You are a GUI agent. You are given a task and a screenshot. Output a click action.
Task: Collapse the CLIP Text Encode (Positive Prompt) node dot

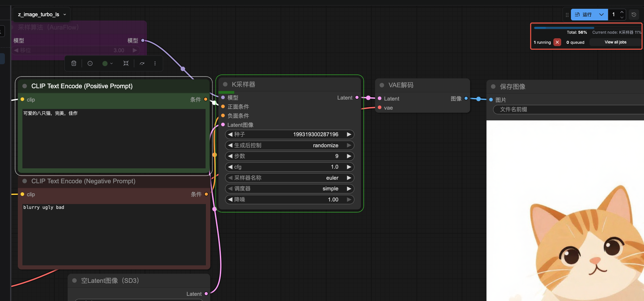(24, 86)
